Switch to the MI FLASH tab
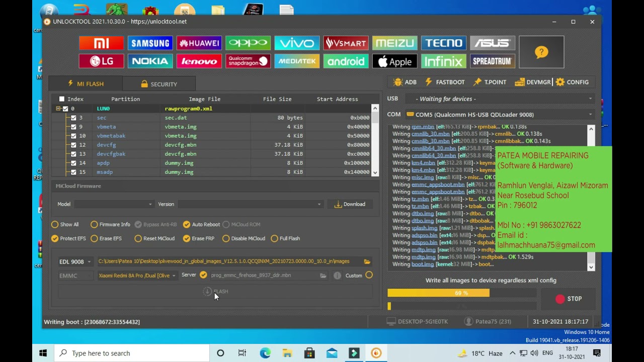This screenshot has height=362, width=644. (85, 84)
